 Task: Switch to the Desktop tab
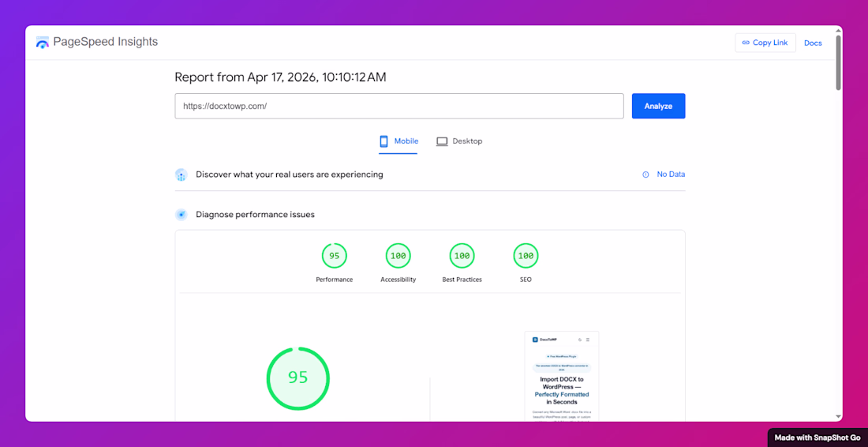[459, 141]
